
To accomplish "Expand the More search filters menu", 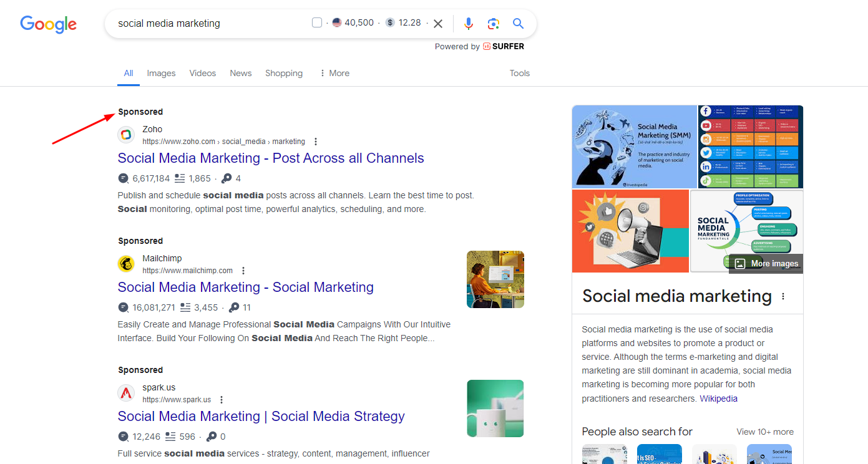I will pos(334,73).
